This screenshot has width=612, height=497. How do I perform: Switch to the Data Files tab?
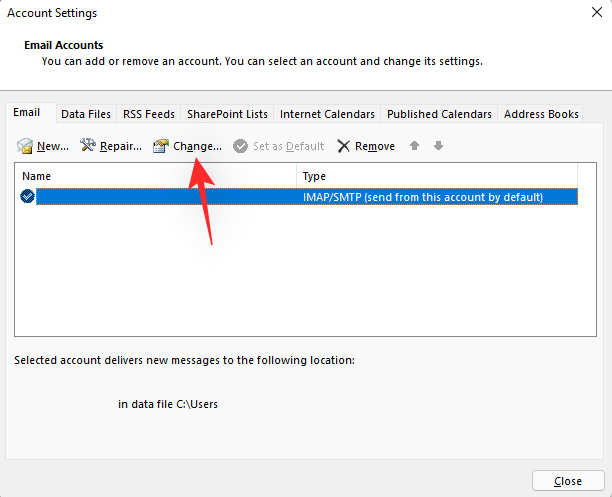tap(85, 114)
